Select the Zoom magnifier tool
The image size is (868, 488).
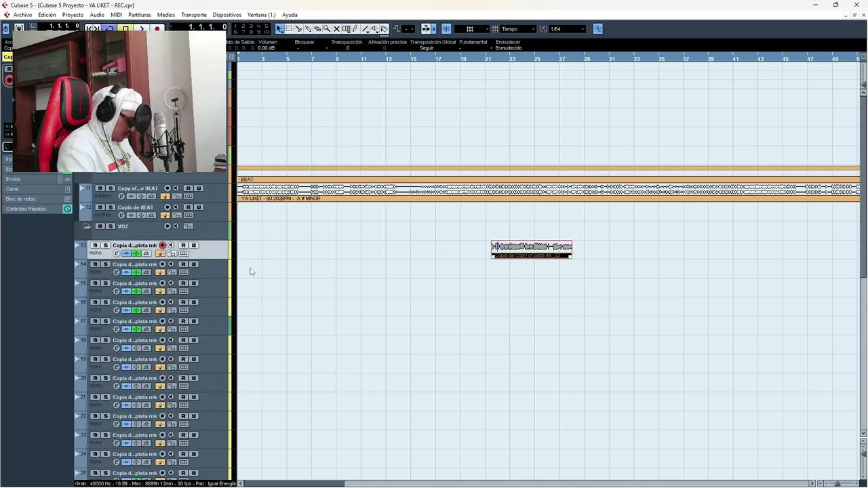(327, 28)
